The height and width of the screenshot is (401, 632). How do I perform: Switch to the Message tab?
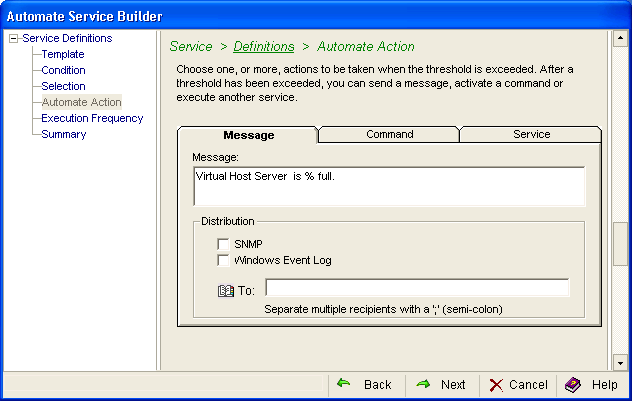(248, 135)
